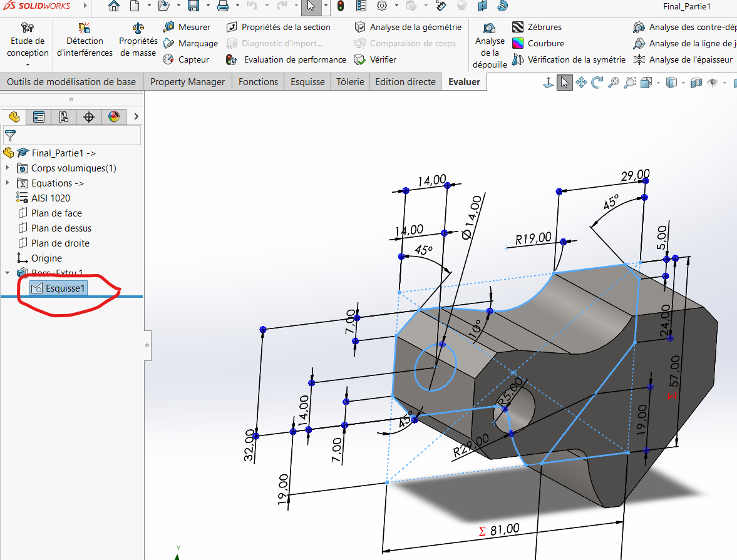
Task: Open Outils de modélisation de base tab
Action: 71,82
